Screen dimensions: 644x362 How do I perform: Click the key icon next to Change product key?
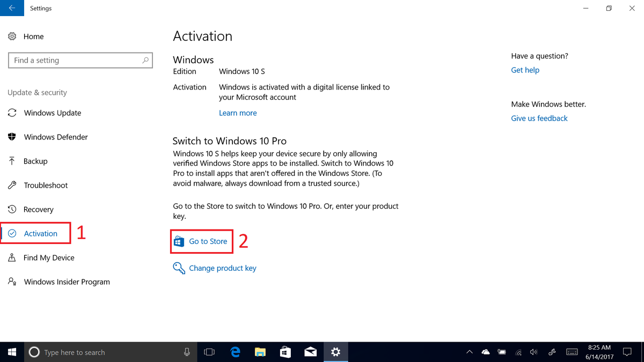(178, 268)
